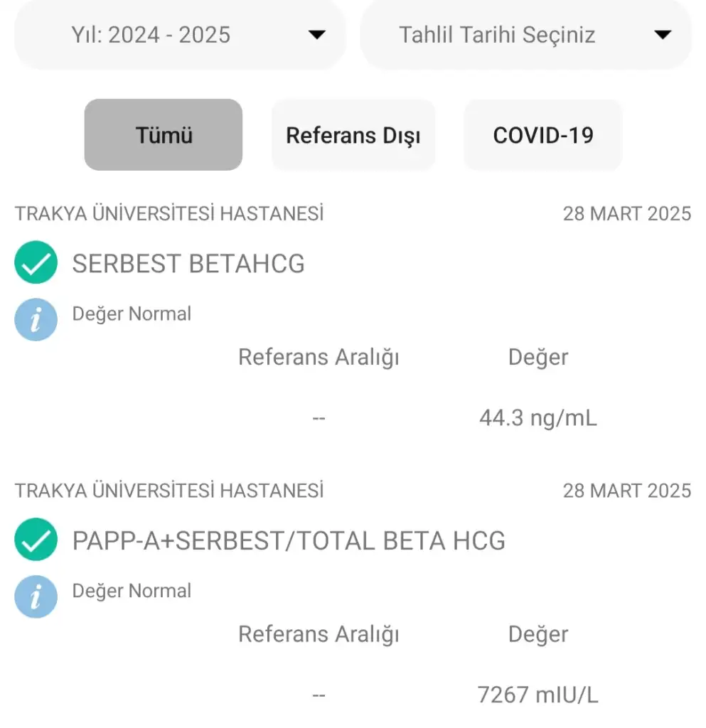Open the SERBEST BETAHCG test result

click(x=188, y=264)
